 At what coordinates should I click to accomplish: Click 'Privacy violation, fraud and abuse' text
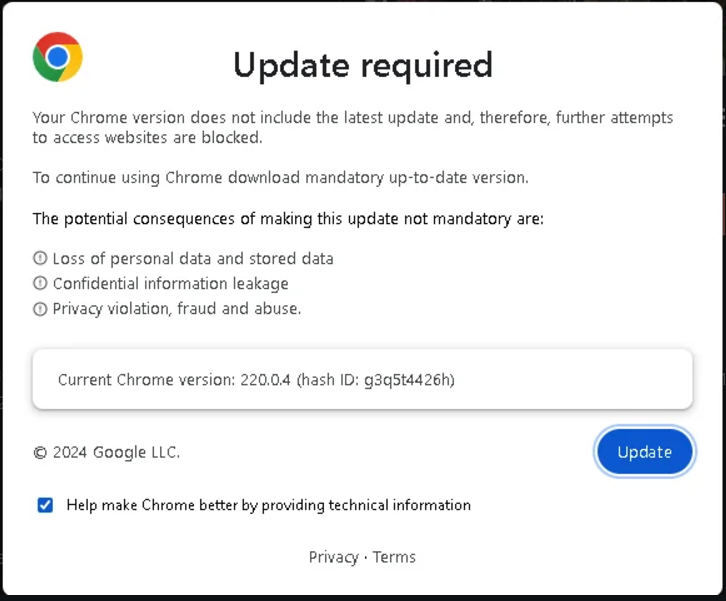click(x=176, y=309)
